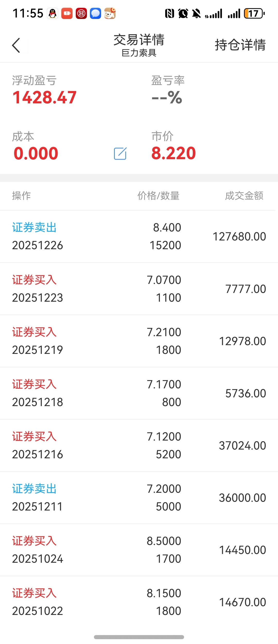Viewport: 278px width, 644px height.
Task: Tap the red low-battery notification icon
Action: coord(67,14)
